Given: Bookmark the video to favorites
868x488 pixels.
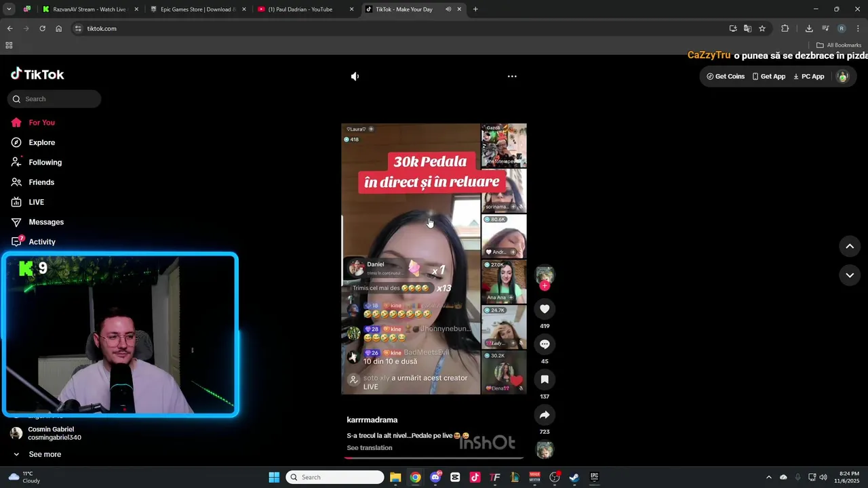Looking at the screenshot, I should [545, 380].
